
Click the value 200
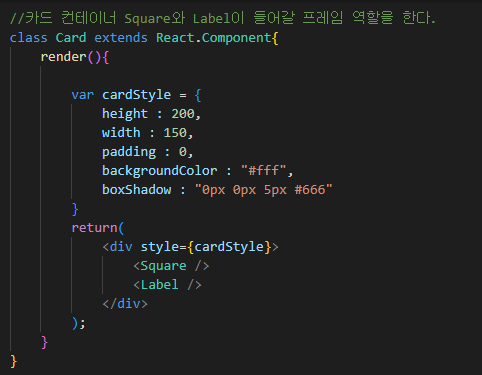[x=183, y=114]
